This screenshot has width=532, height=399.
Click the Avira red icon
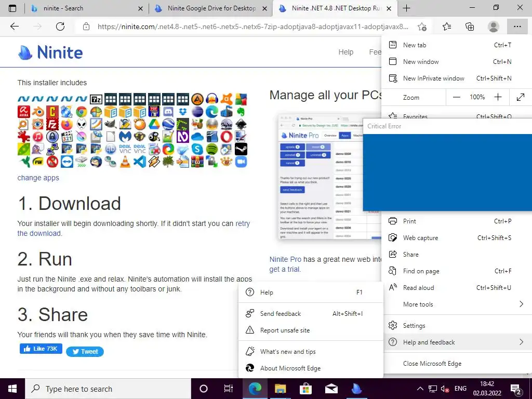coord(24,112)
